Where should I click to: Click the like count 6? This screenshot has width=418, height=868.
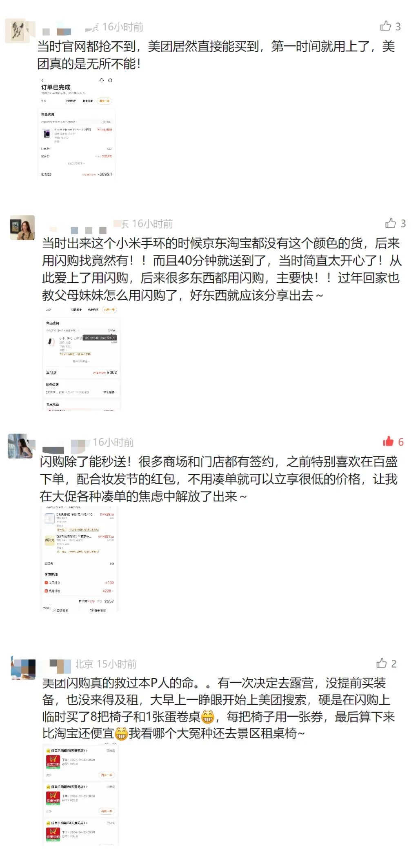pos(401,442)
